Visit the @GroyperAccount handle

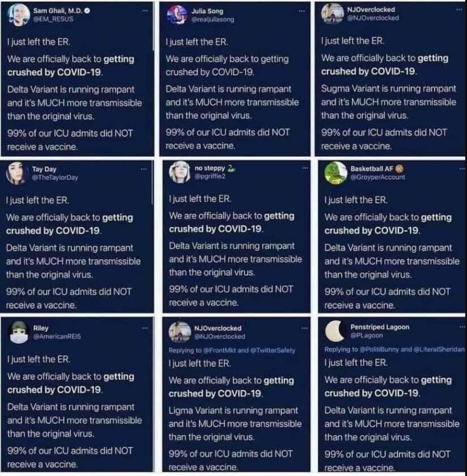[x=378, y=177]
